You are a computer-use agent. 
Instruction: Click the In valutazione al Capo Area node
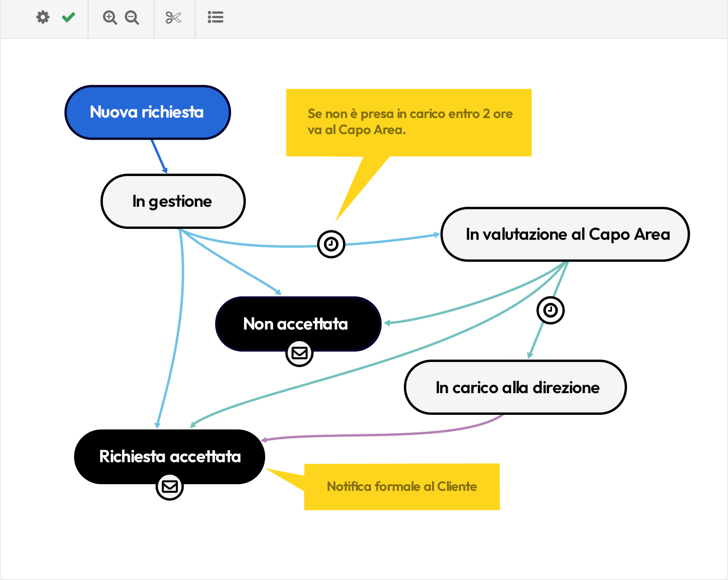565,234
